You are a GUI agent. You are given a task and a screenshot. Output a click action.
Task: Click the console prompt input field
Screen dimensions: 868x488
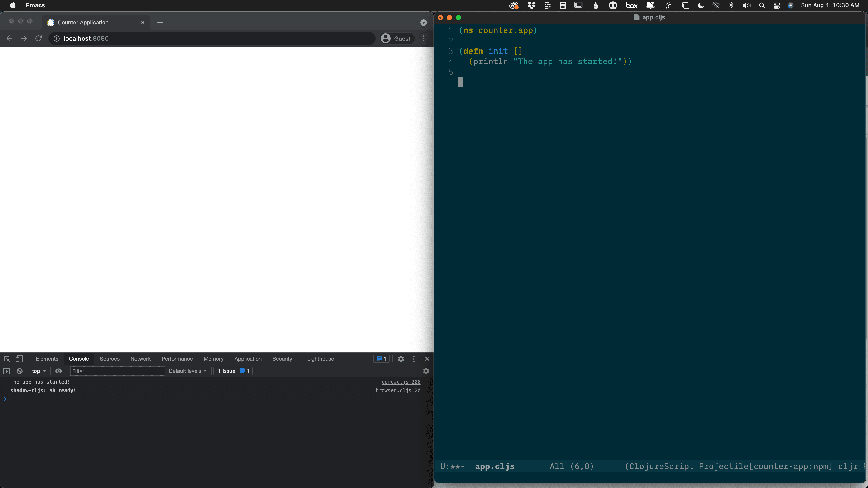point(216,398)
